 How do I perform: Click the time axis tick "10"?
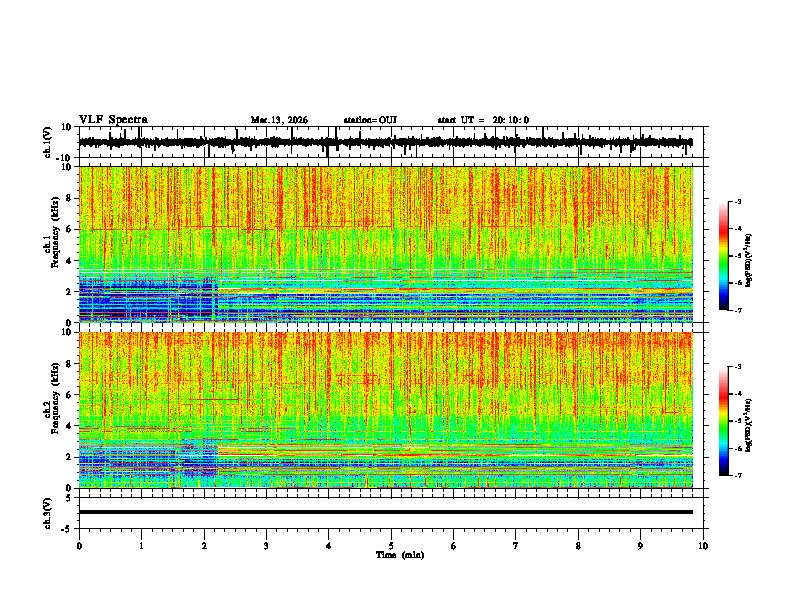coord(703,546)
